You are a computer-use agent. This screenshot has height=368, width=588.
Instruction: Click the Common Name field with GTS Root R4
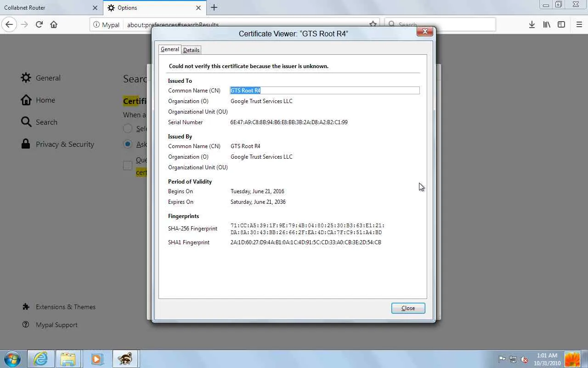325,91
